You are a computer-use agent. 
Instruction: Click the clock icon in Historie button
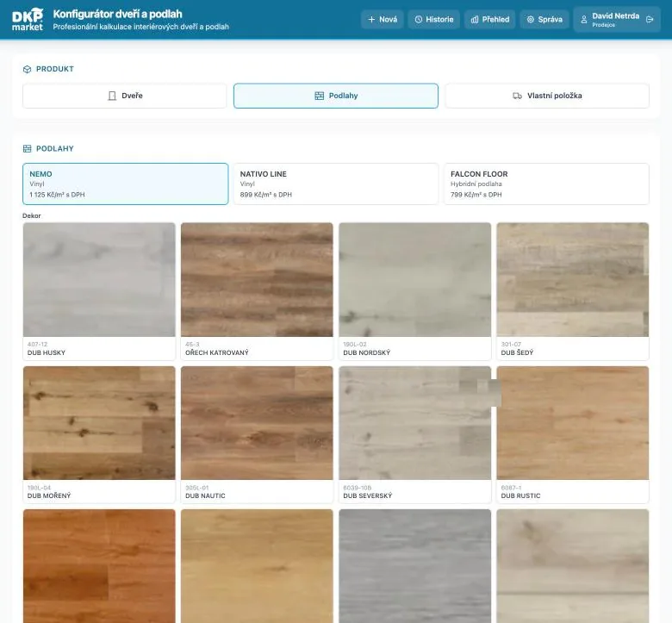tap(419, 19)
